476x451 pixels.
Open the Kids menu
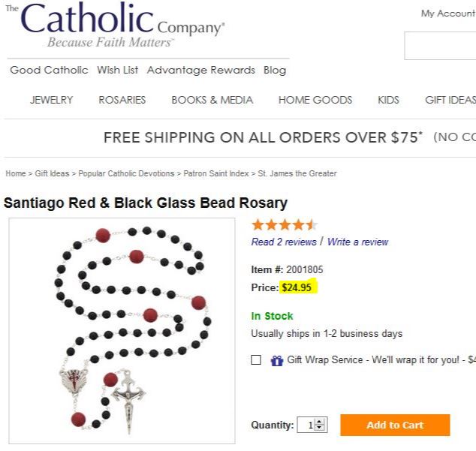[388, 100]
